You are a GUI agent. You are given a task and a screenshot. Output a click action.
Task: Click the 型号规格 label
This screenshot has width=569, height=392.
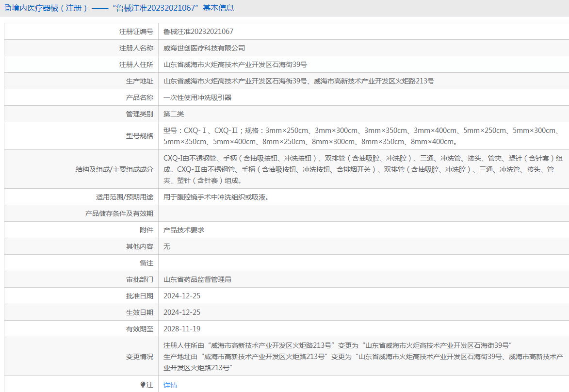click(140, 136)
